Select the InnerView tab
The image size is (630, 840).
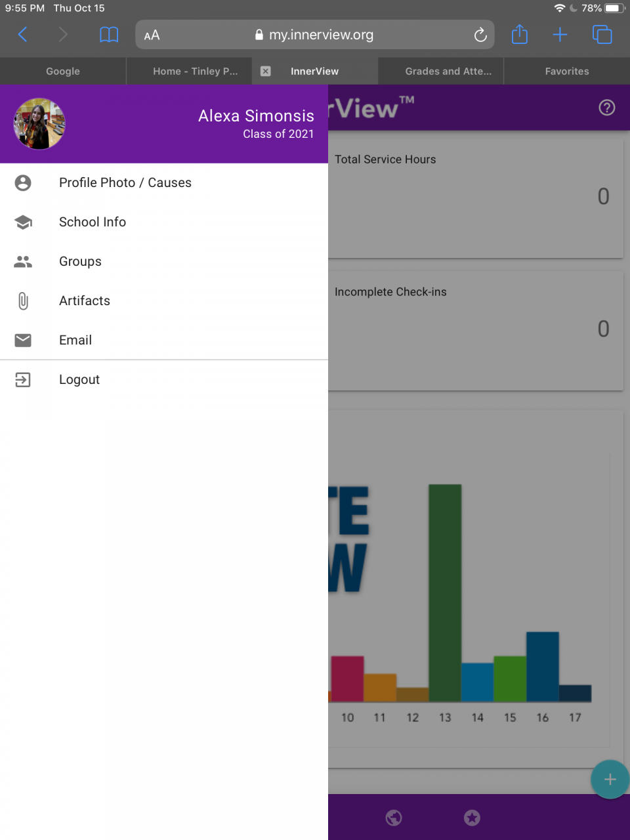coord(315,71)
